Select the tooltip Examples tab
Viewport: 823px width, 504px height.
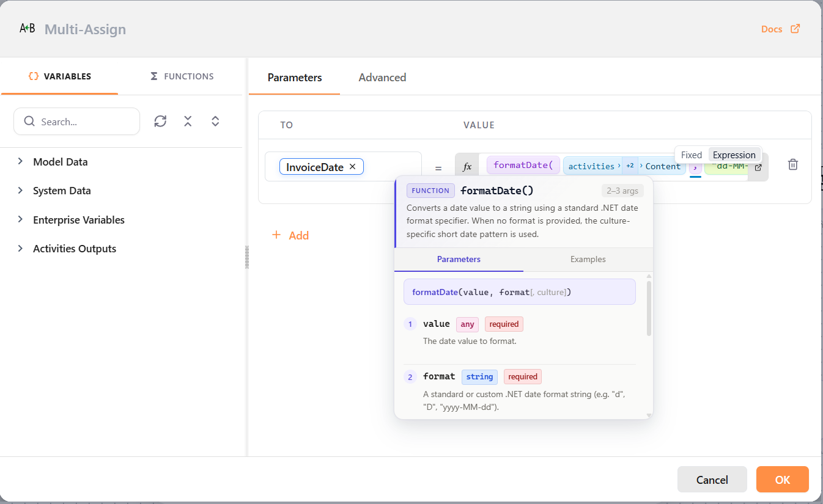(588, 260)
